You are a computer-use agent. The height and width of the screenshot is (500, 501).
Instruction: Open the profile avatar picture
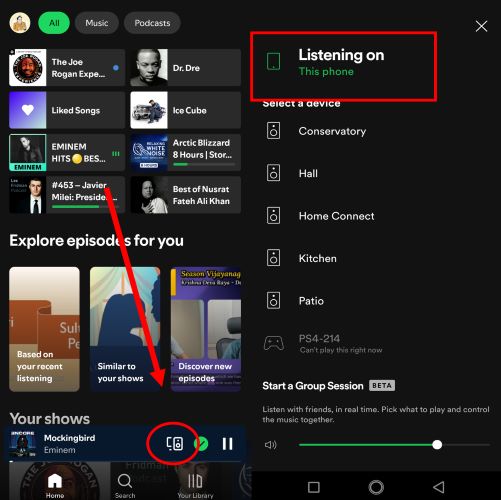click(x=20, y=23)
